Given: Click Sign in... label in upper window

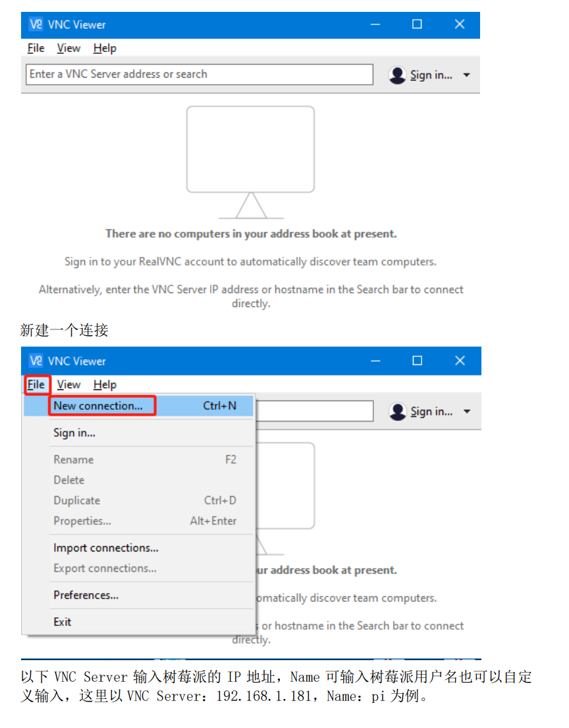Looking at the screenshot, I should click(x=431, y=74).
